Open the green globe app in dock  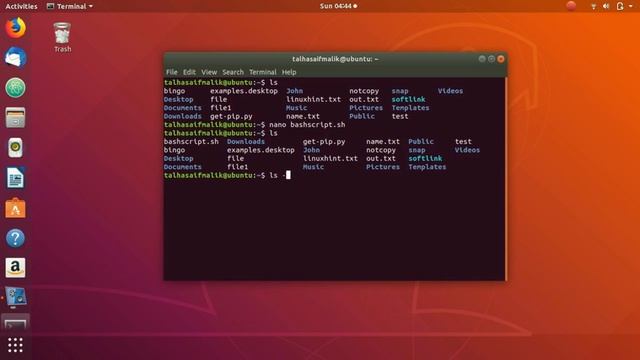(16, 88)
